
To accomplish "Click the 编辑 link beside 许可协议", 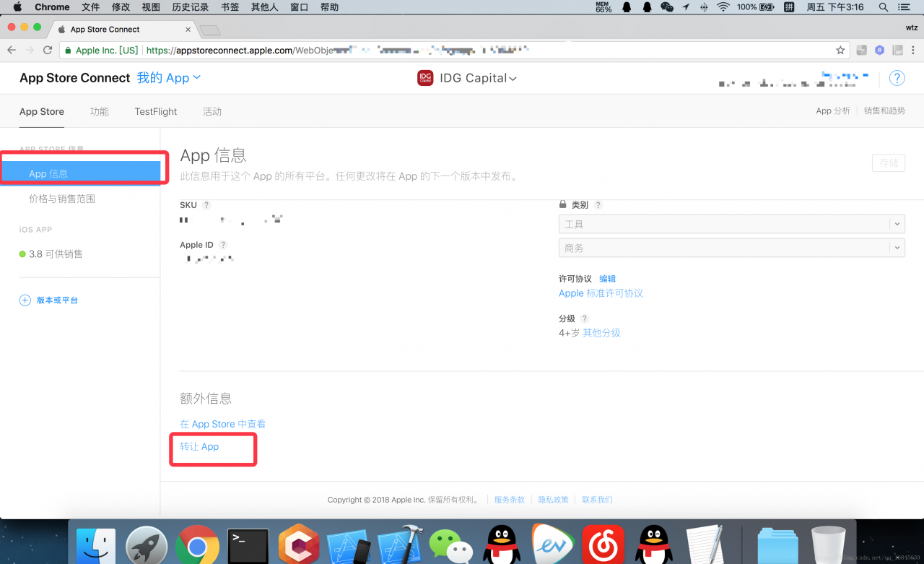I will pos(608,279).
